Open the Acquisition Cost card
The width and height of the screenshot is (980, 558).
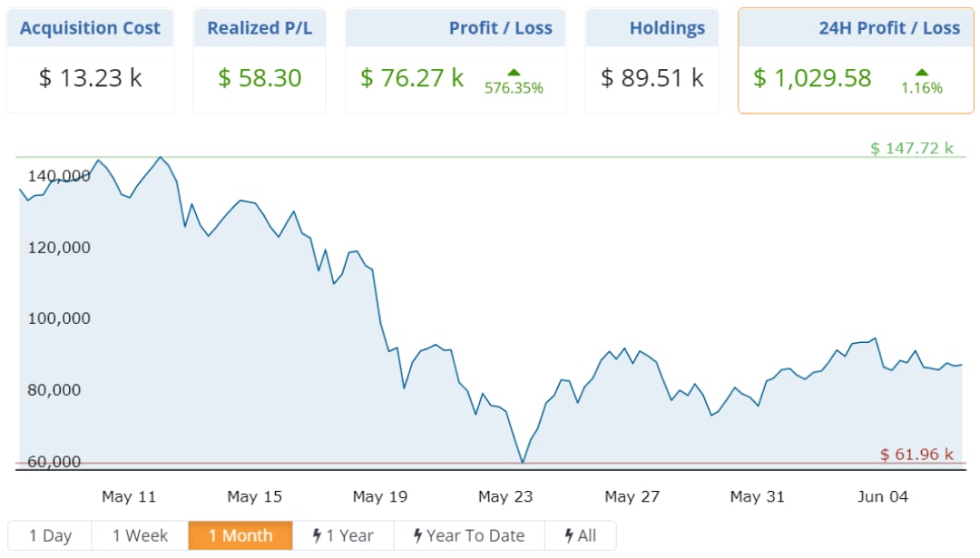[x=90, y=61]
